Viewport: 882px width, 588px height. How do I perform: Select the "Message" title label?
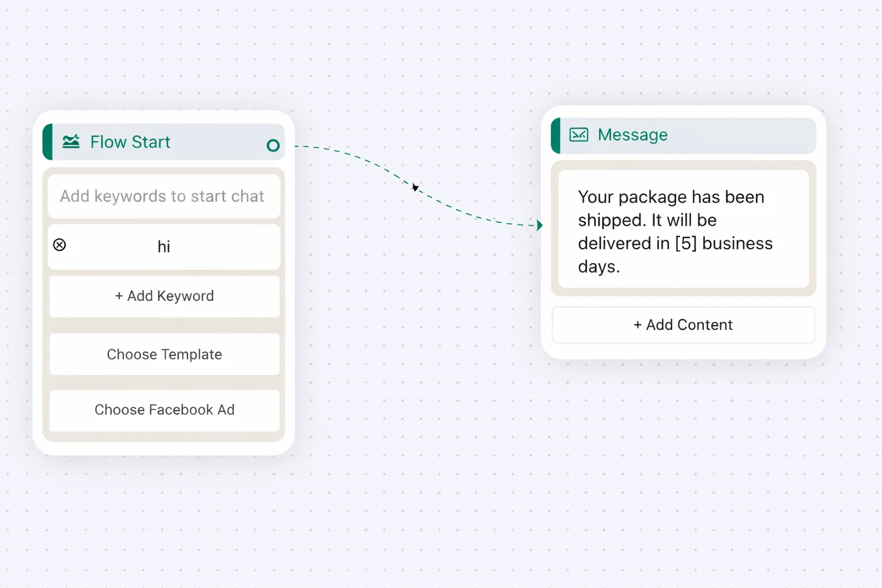(632, 135)
